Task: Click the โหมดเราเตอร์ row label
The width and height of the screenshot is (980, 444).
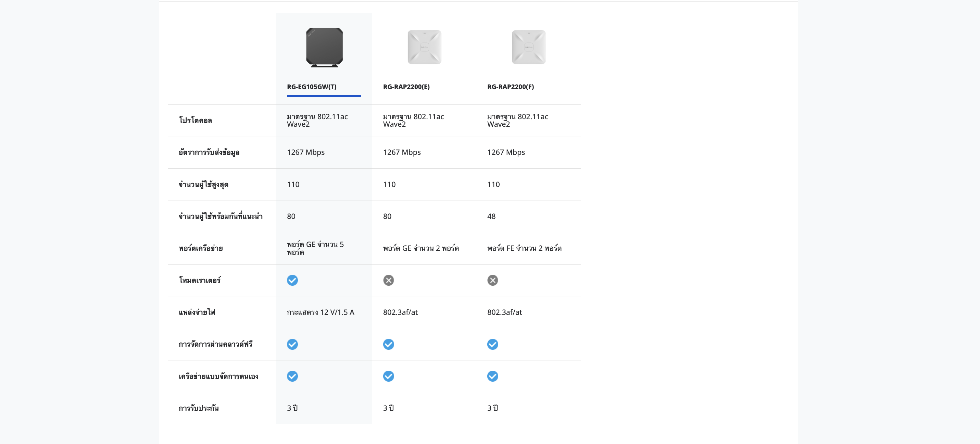Action: (x=200, y=280)
